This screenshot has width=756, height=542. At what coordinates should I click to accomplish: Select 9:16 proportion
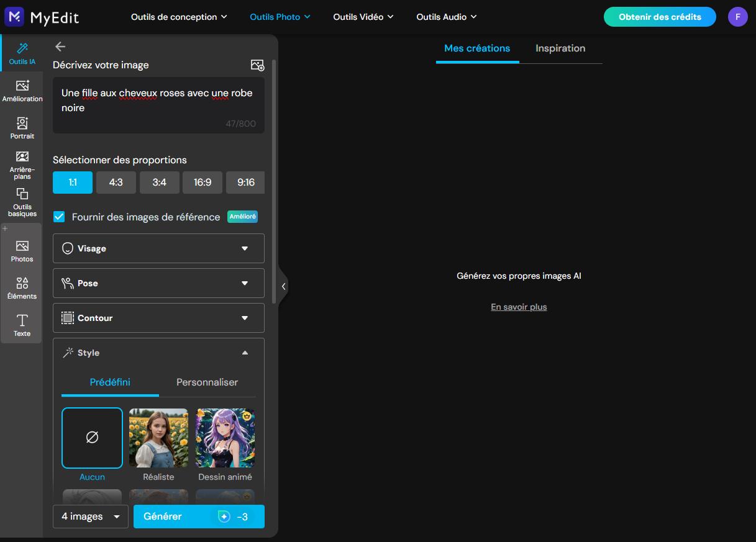[x=245, y=183]
